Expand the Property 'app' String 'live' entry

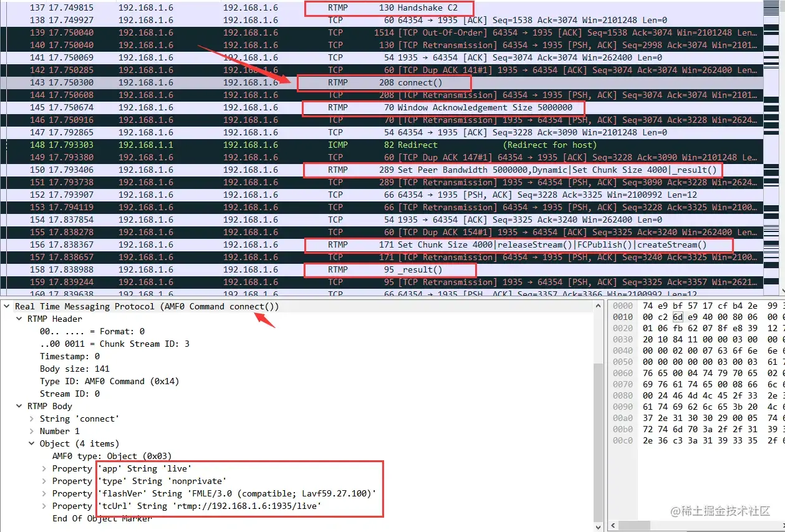click(x=44, y=469)
